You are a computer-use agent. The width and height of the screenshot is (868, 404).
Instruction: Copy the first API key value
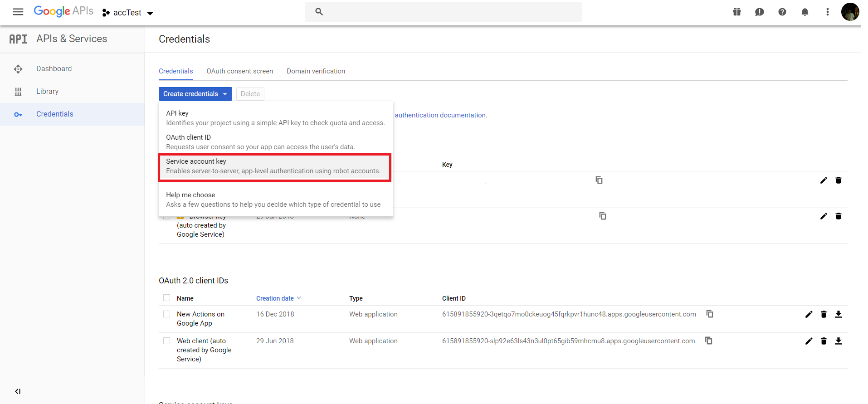tap(599, 180)
